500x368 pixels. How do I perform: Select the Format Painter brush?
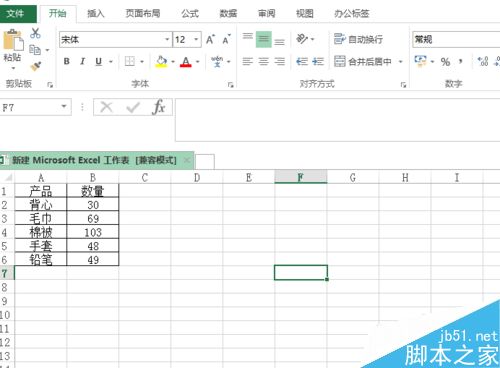(x=36, y=66)
